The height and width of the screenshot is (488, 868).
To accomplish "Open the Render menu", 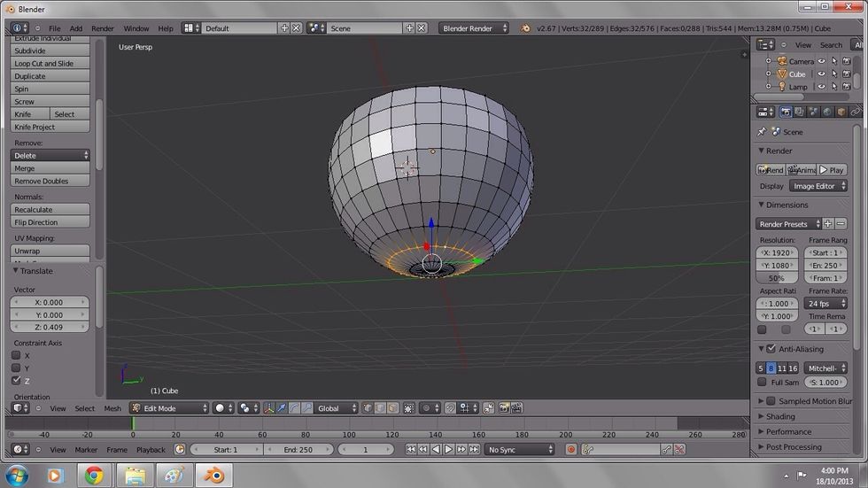I will tap(103, 28).
